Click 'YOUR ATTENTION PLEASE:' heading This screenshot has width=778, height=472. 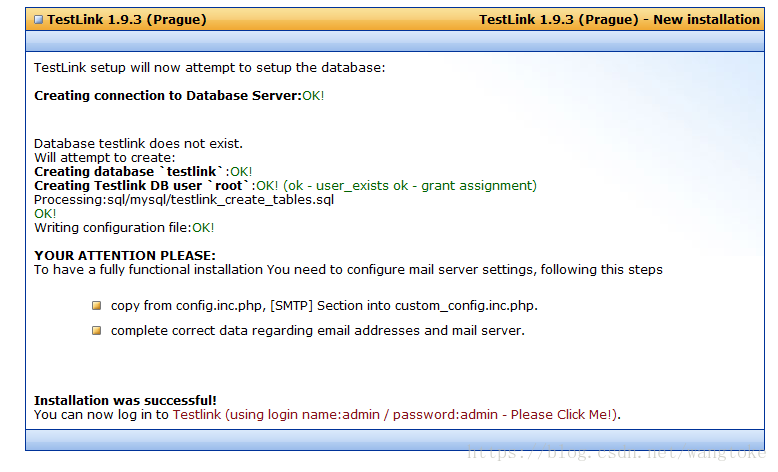(125, 256)
